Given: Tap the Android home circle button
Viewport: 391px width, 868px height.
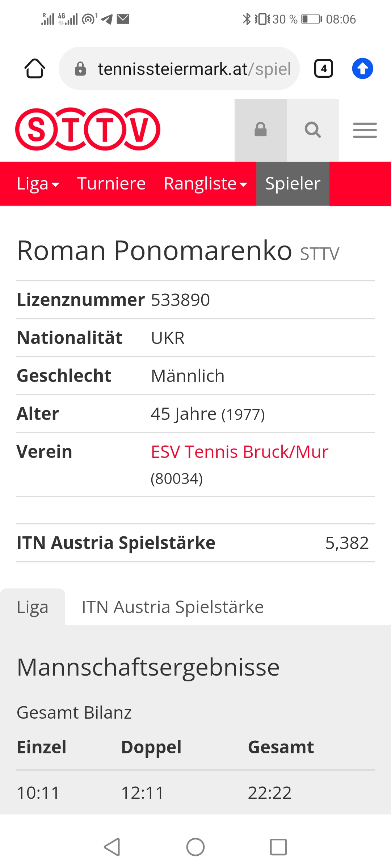Looking at the screenshot, I should tap(195, 847).
